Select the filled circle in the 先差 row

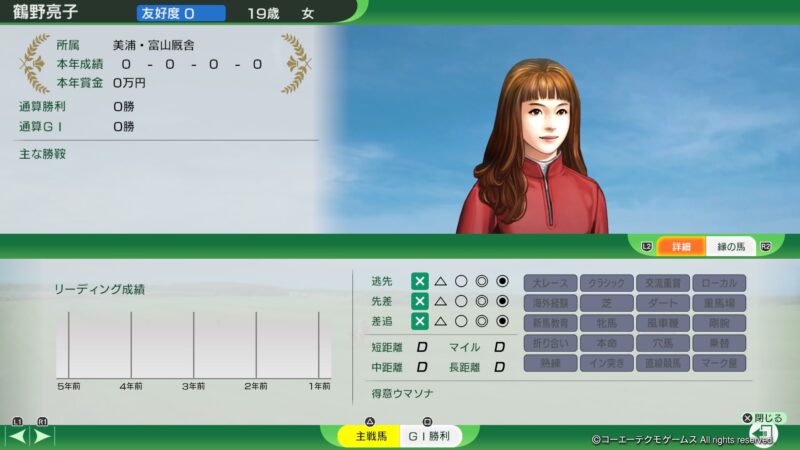[503, 302]
